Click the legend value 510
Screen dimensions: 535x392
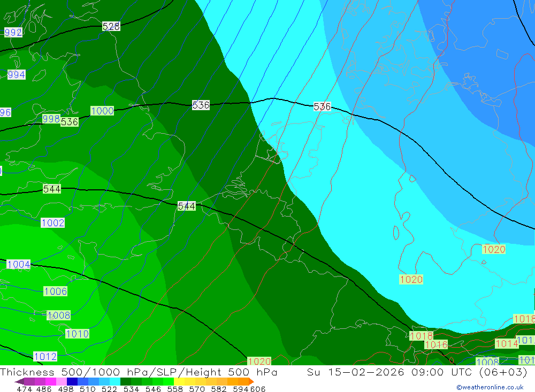88,389
